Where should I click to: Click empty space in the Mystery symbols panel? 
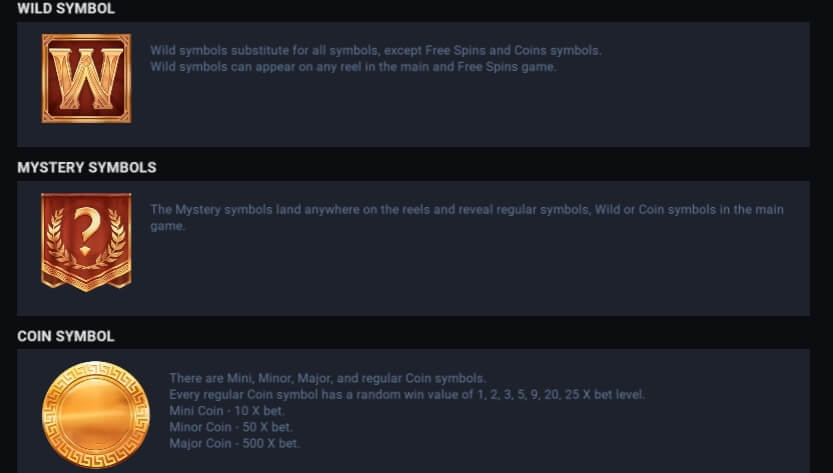point(500,280)
